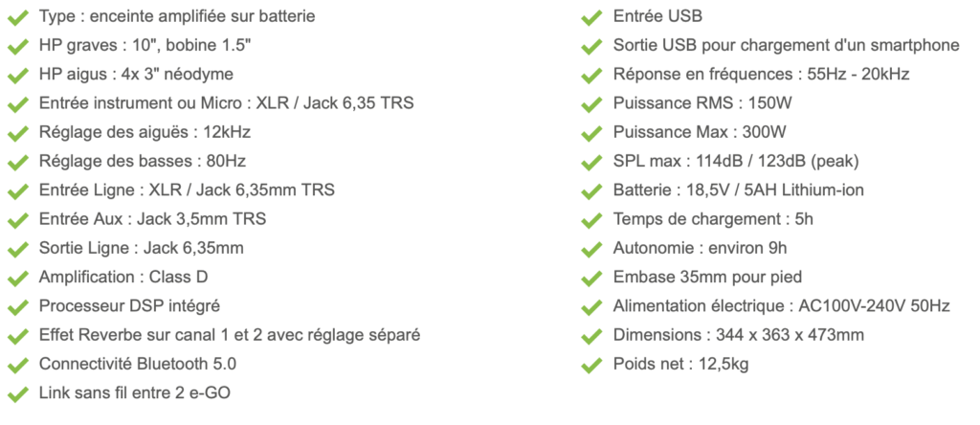Click the check beside Embase 35mm pour pied
Viewport: 980px width, 425px height.
591,279
